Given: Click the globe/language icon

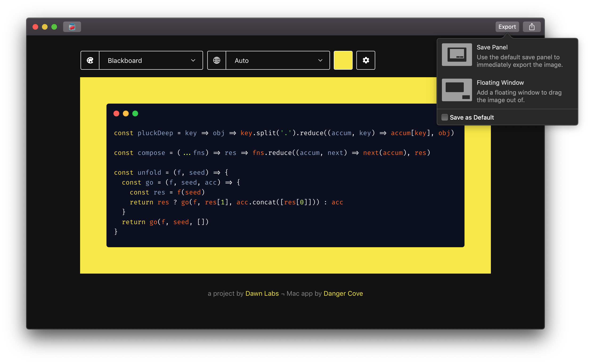Looking at the screenshot, I should coord(217,60).
